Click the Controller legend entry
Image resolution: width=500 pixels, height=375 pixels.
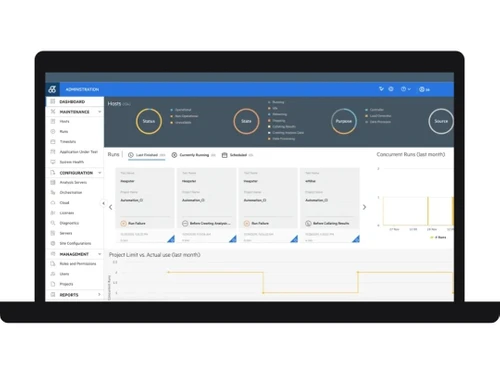pyautogui.click(x=374, y=110)
